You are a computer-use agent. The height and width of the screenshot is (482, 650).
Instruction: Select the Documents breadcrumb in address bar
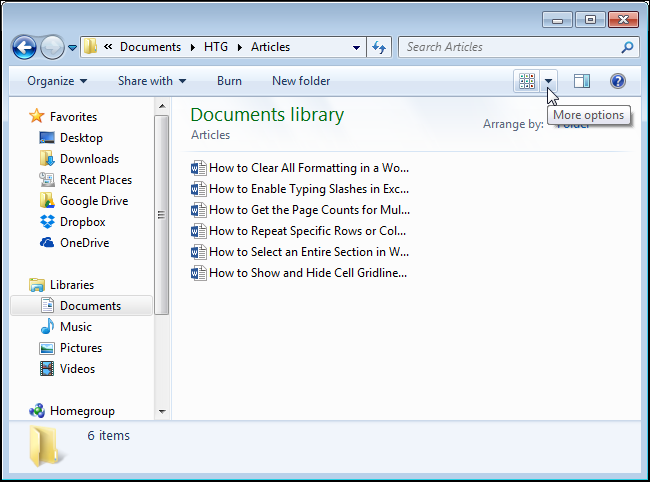point(150,47)
